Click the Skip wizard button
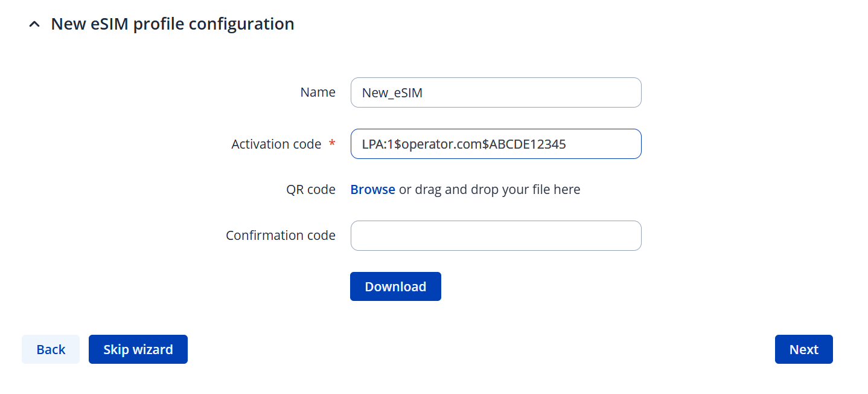Image resolution: width=868 pixels, height=394 pixels. 138,349
